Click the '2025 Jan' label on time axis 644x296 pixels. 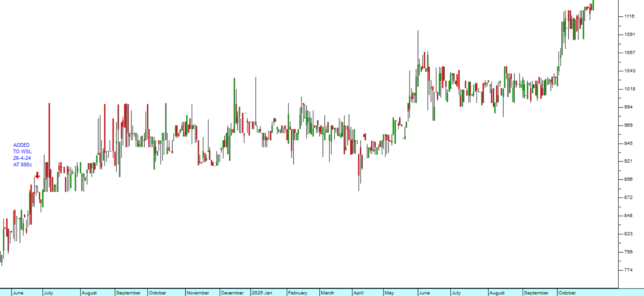point(262,293)
